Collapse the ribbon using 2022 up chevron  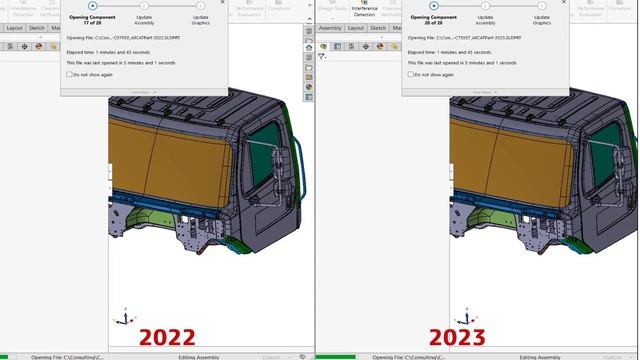(x=309, y=19)
